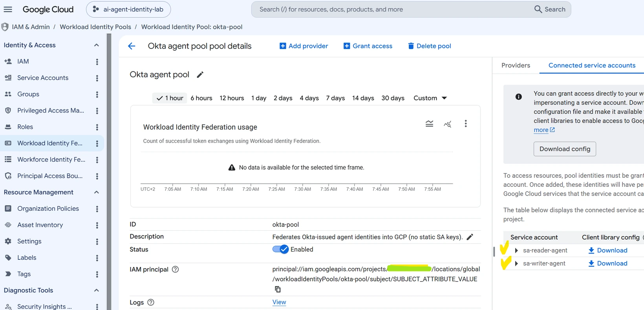
Task: Open the three-dot menu next to Groups
Action: [97, 95]
